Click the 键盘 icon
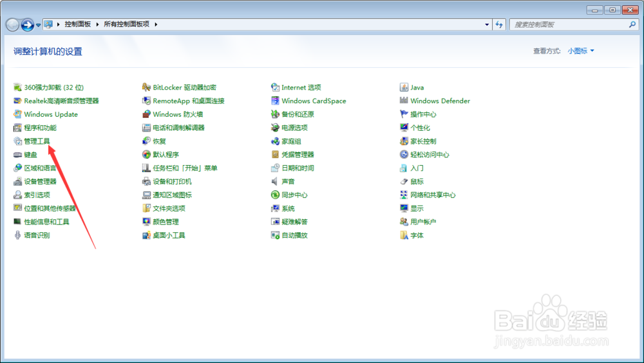 [17, 155]
